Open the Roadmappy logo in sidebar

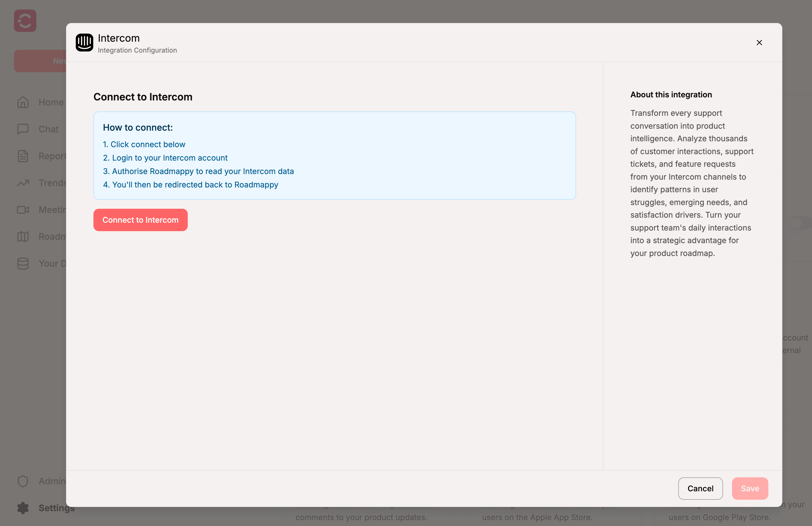[25, 21]
